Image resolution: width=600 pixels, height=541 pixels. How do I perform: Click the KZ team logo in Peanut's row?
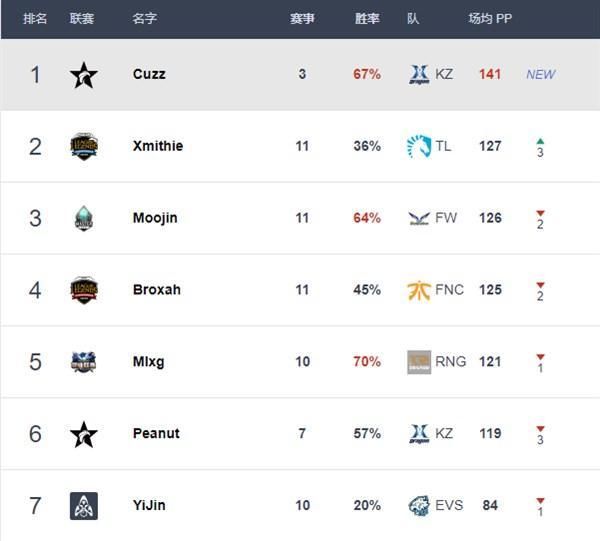(419, 434)
